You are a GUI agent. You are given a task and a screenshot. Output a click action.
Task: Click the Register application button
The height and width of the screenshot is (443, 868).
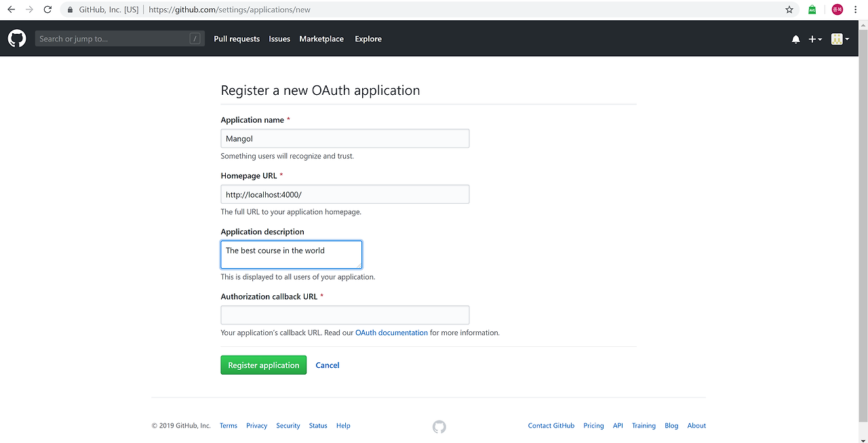pos(264,365)
